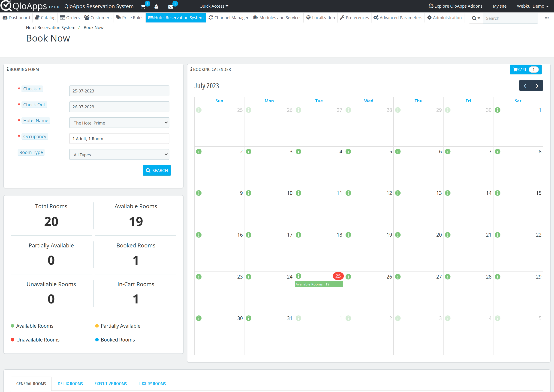Switch to the DELUX ROOMS tab
554x392 pixels.
pyautogui.click(x=70, y=383)
